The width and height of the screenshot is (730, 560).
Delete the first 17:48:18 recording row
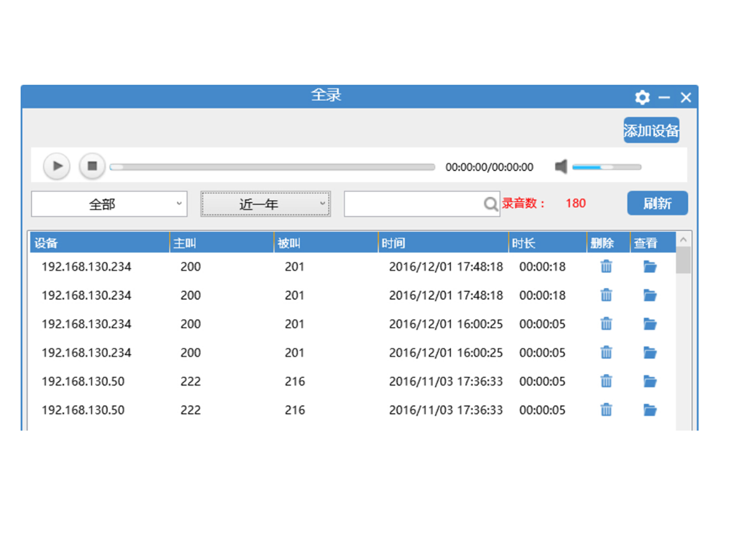606,266
